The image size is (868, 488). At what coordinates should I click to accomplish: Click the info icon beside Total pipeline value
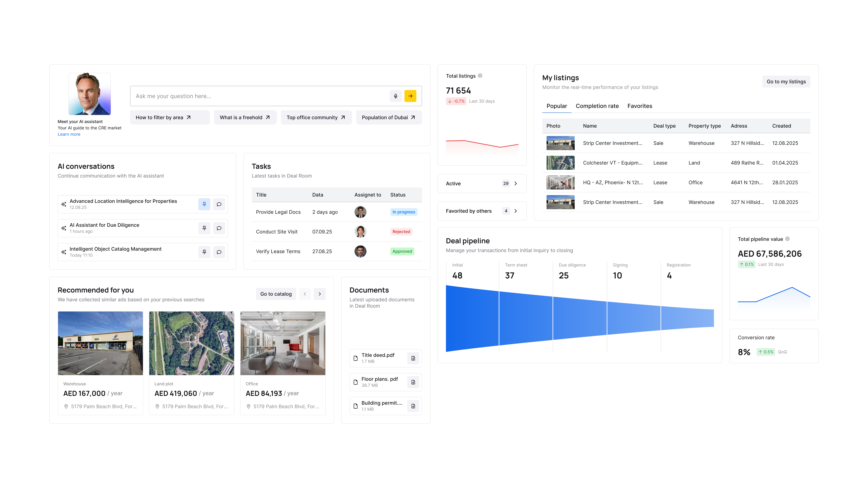(x=787, y=239)
